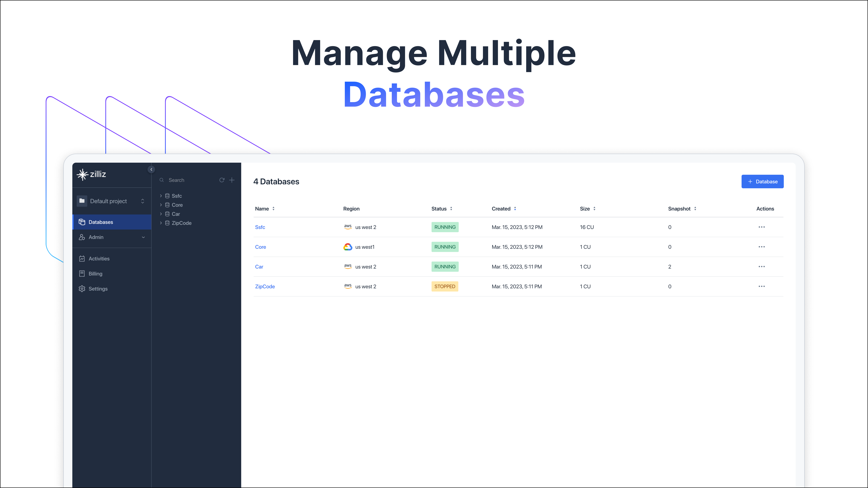Click the refresh icon beside Search
Image resolution: width=868 pixels, height=488 pixels.
click(x=222, y=180)
